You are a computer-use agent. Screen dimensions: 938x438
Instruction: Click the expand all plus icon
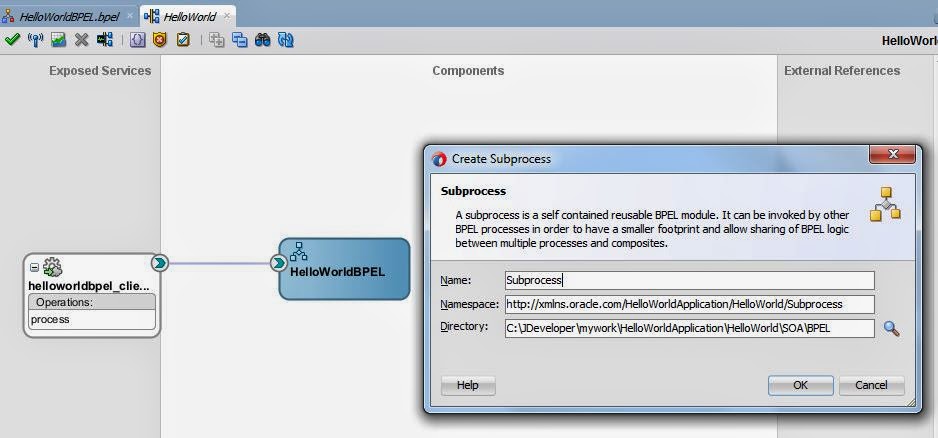click(217, 40)
